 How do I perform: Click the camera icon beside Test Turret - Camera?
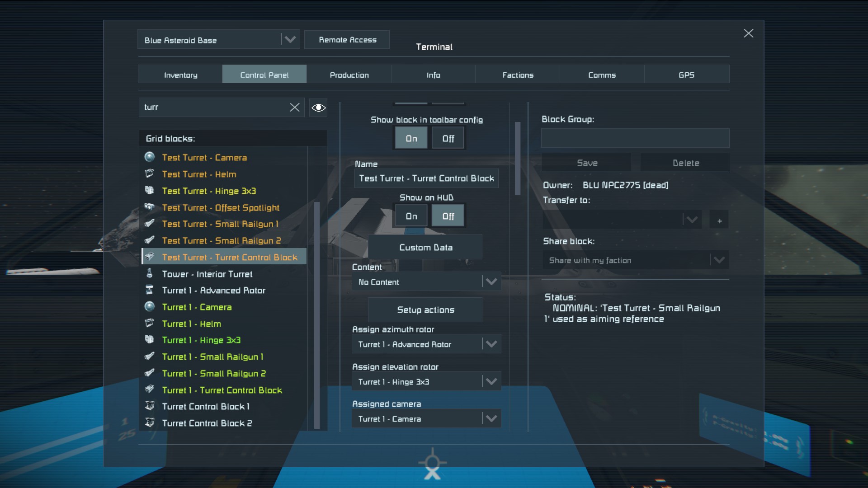[150, 157]
